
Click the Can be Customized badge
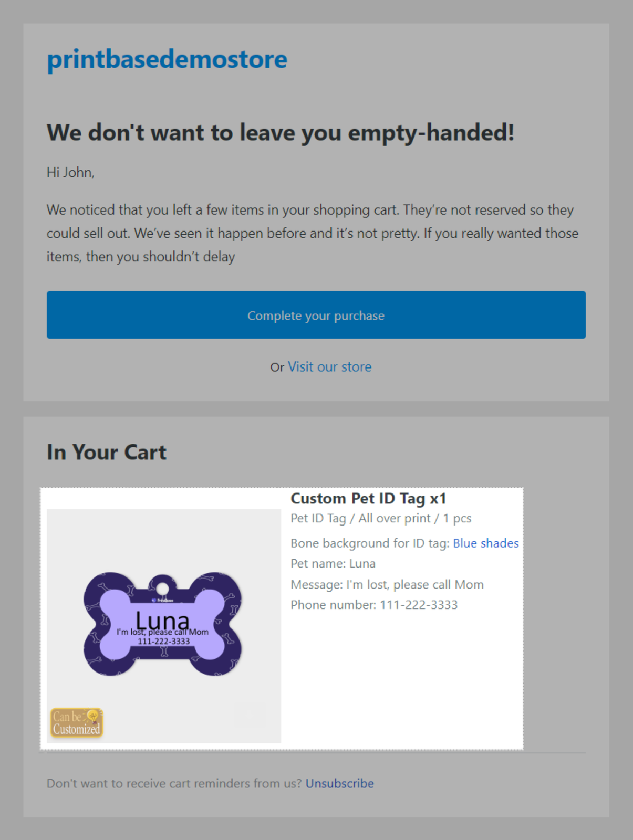point(75,723)
